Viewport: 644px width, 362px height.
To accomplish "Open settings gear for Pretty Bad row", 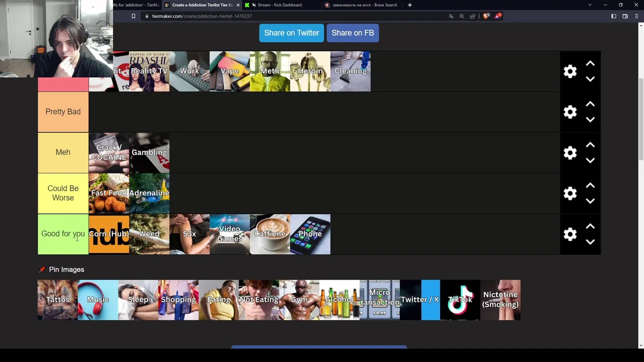I will coord(570,112).
